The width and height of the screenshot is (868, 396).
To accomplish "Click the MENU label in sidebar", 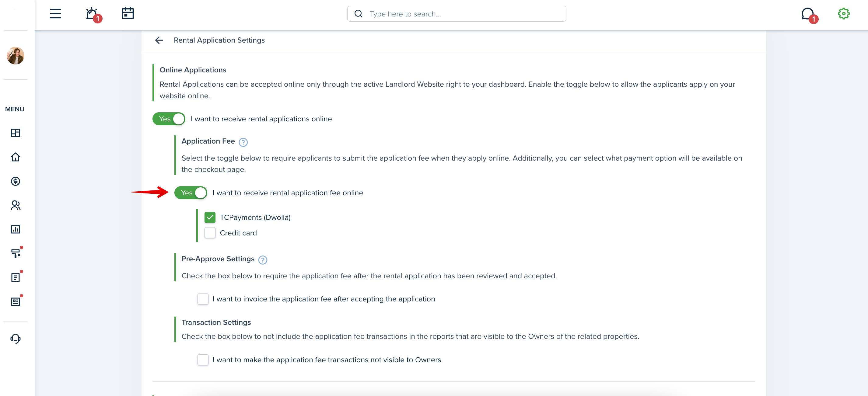I will click(x=15, y=109).
